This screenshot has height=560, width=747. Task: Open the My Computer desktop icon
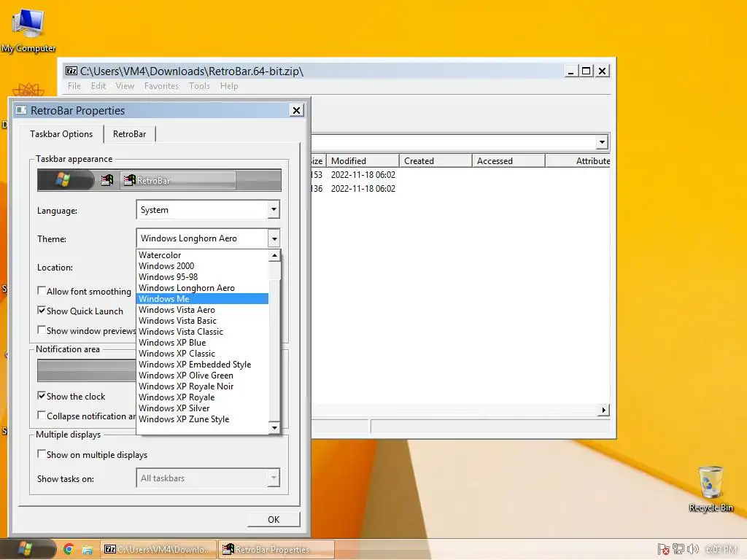click(28, 30)
